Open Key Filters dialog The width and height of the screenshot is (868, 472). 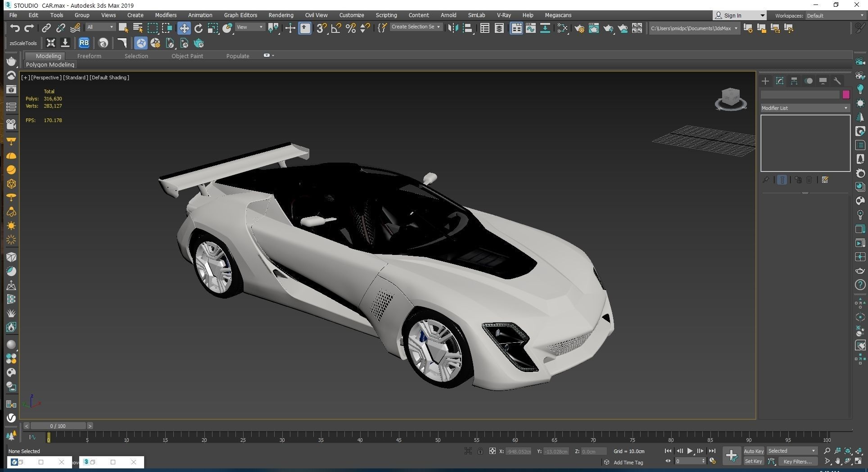[797, 462]
